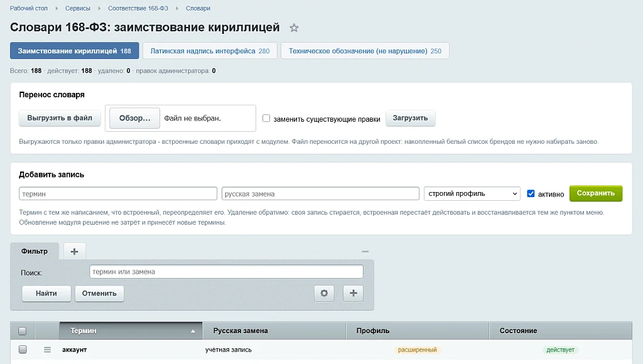The width and height of the screenshot is (643, 364).
Task: Go to Сервисы breadcrumb link
Action: 77,8
